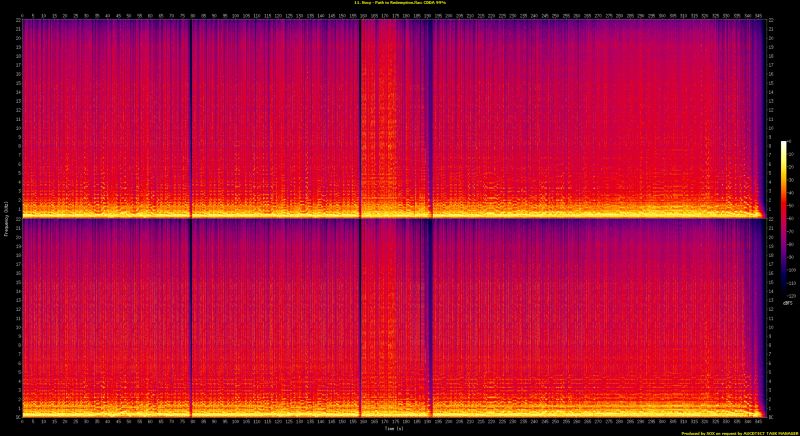Click the fade-out at the end of top channel
800x436 pixels.
click(x=758, y=150)
